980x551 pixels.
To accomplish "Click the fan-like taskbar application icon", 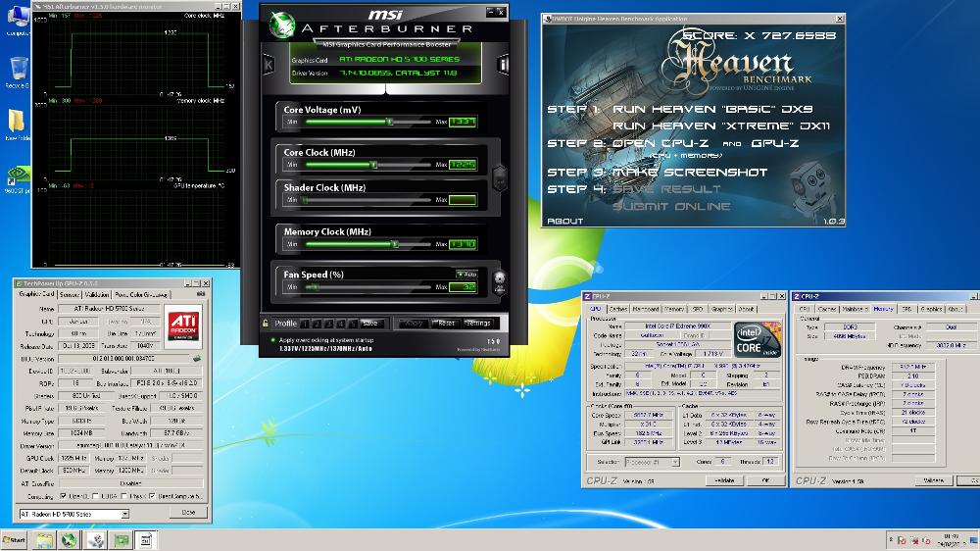I will tap(96, 540).
